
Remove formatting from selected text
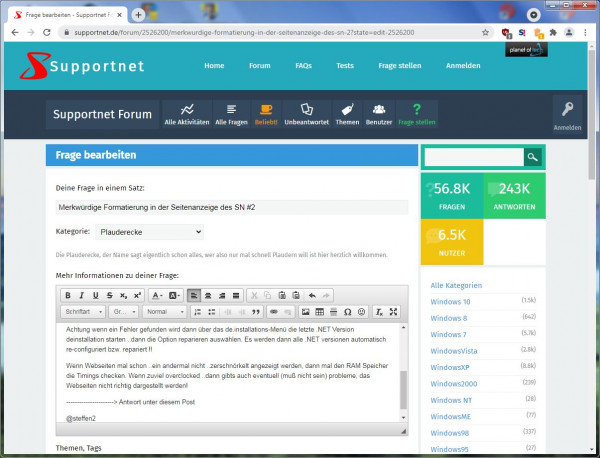[x=379, y=312]
